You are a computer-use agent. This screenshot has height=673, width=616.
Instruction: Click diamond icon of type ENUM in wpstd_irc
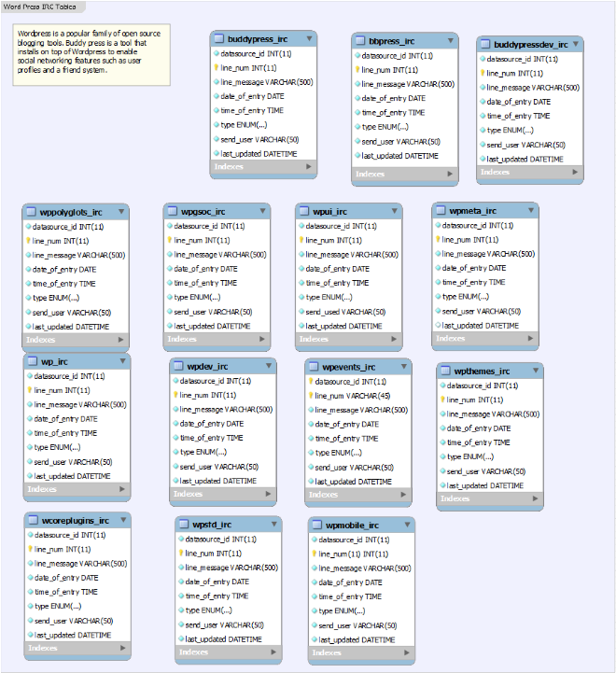(x=181, y=610)
